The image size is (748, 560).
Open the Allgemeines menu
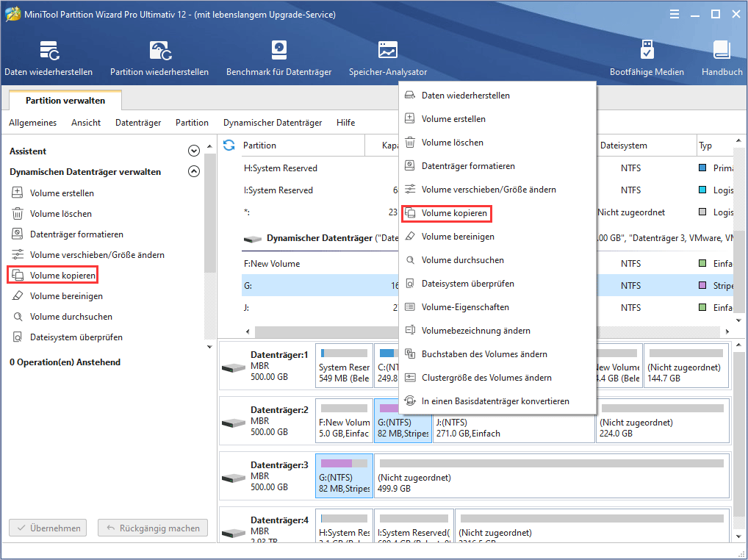point(32,123)
